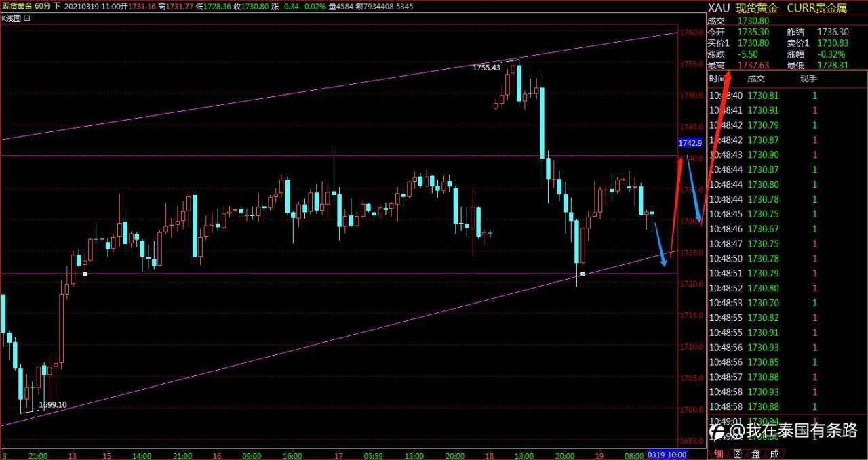
Task: Click the 时间 column header
Action: click(717, 79)
